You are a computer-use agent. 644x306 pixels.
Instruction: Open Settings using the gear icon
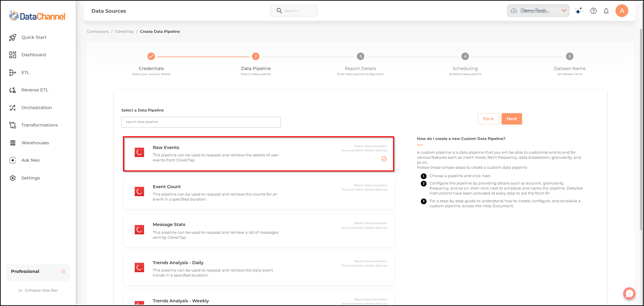coord(13,178)
